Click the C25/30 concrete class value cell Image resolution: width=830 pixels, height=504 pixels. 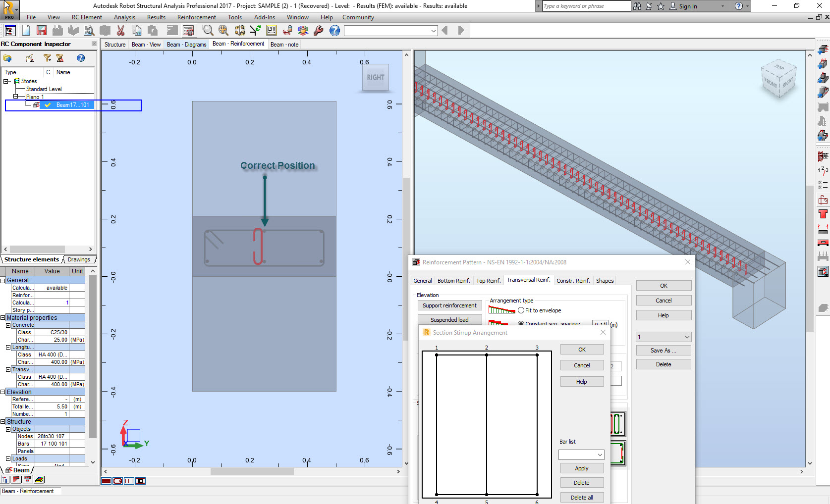click(x=52, y=333)
